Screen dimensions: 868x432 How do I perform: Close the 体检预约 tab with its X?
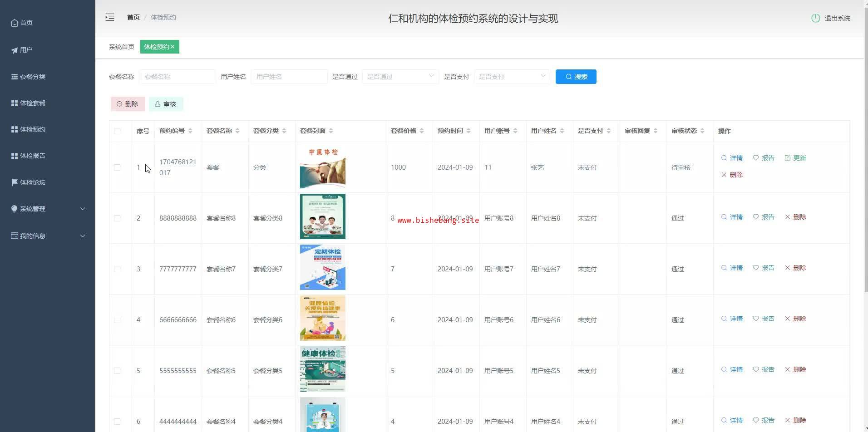pyautogui.click(x=173, y=47)
